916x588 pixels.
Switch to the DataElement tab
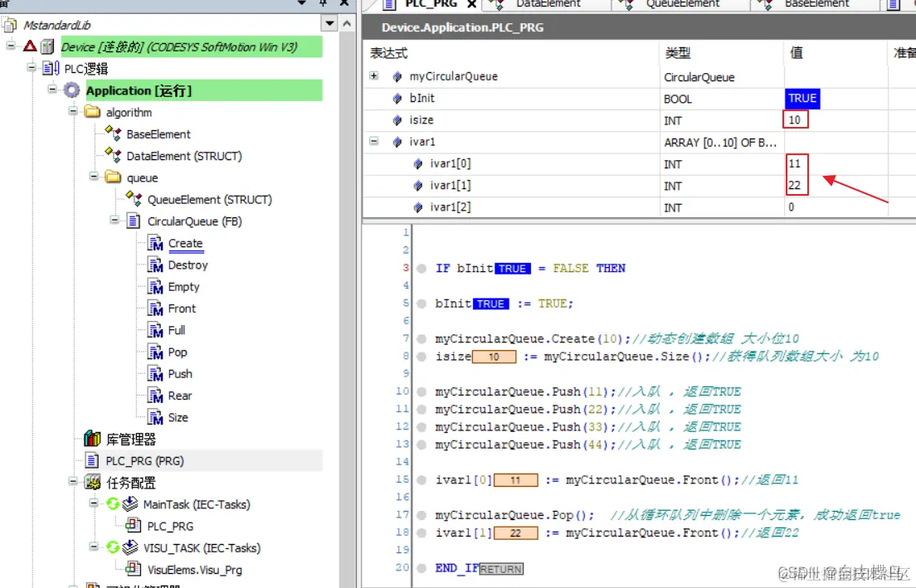coord(548,4)
